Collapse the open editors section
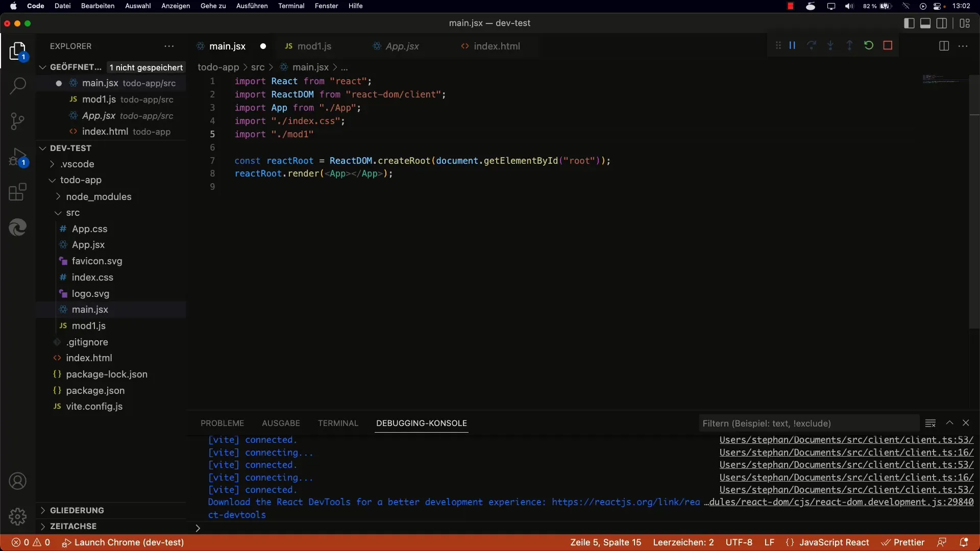The width and height of the screenshot is (980, 551). [43, 67]
